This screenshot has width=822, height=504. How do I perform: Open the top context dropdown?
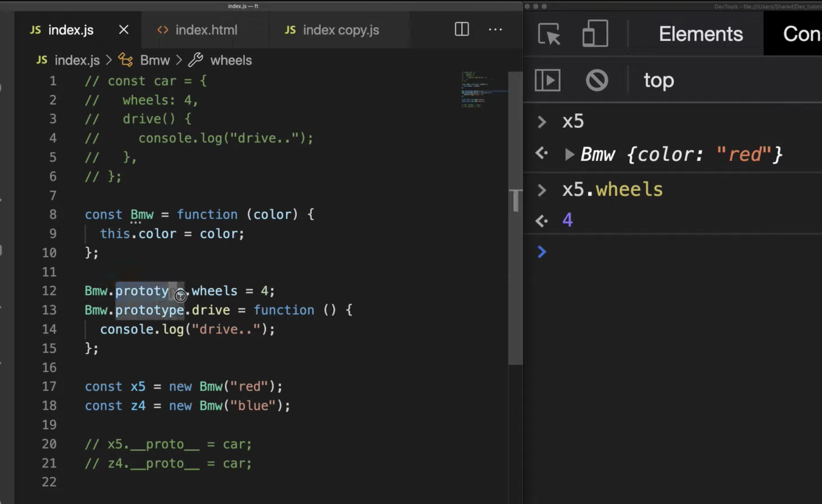(659, 80)
